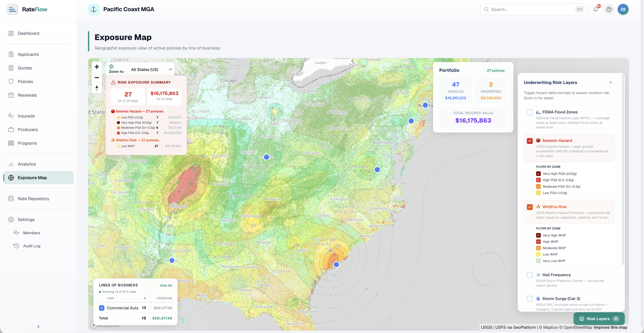Screen dimensions: 644x333
Task: Open the Applicants page
Action: click(x=39, y=54)
